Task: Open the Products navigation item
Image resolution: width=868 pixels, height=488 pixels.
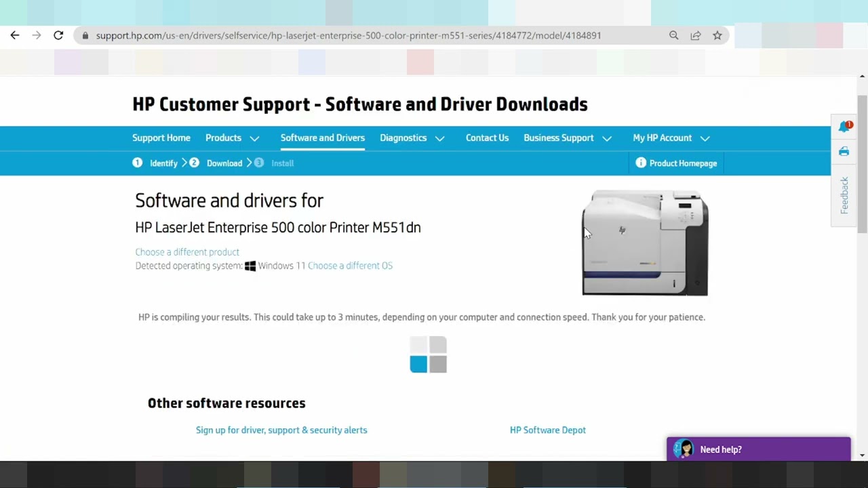Action: 223,138
